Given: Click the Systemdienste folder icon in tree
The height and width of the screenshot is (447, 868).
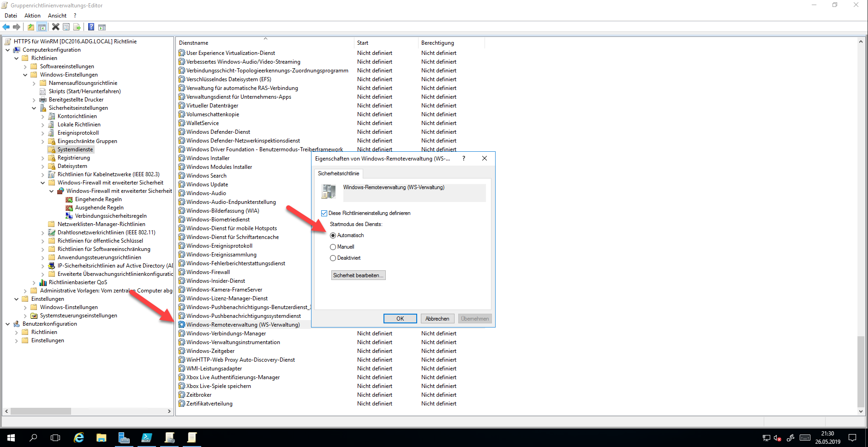Looking at the screenshot, I should point(52,149).
